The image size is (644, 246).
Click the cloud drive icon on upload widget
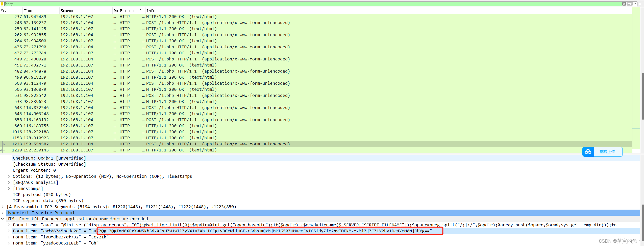[588, 152]
